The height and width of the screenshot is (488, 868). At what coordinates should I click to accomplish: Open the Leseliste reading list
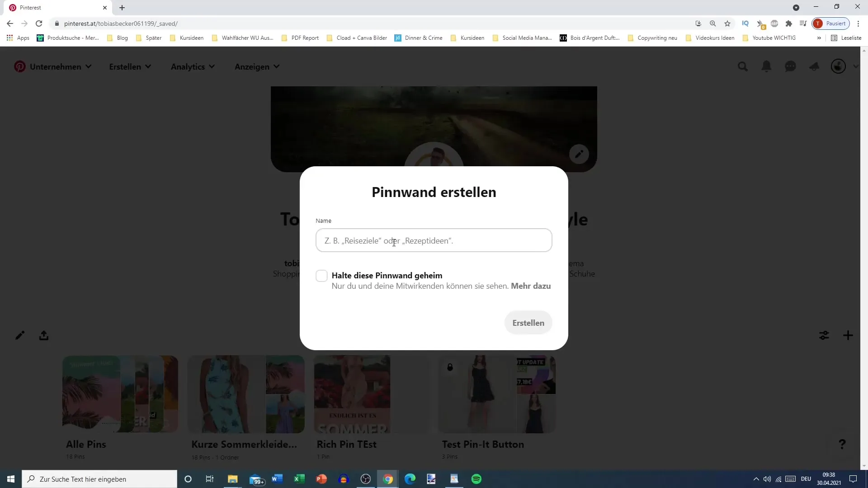(x=846, y=38)
